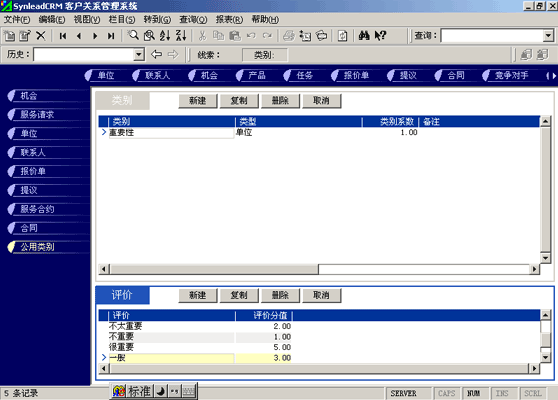This screenshot has height=400, width=558.
Task: Switch to the 竞争对手 tab
Action: coord(511,75)
